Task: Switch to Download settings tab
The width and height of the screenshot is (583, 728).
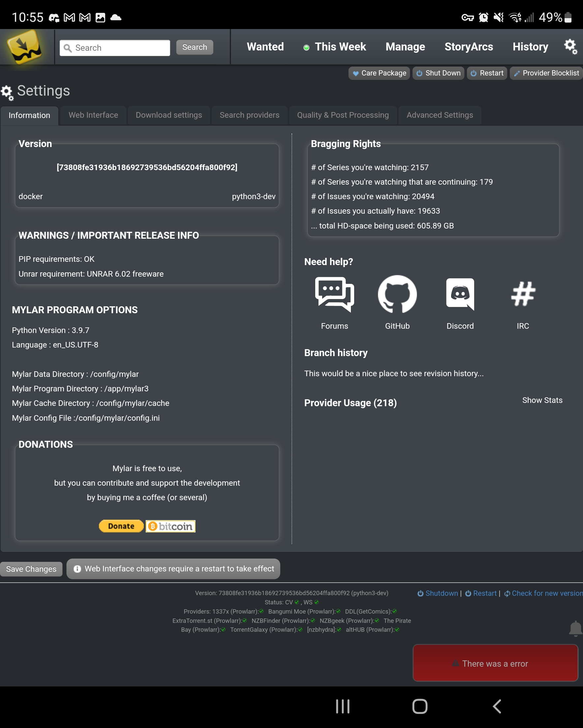Action: click(169, 115)
